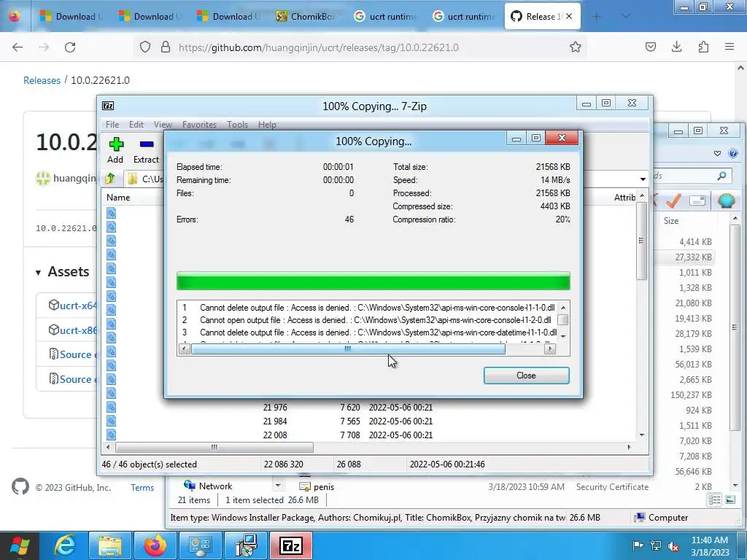Select first error row about console-l1-1-0.dll
747x560 pixels.
368,308
